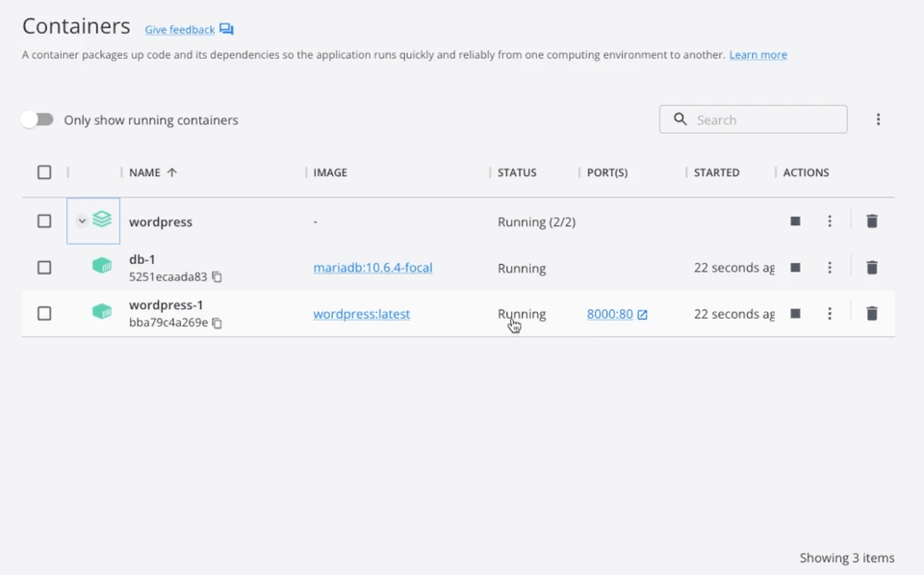Delete the wordpress-1 container

pyautogui.click(x=872, y=314)
